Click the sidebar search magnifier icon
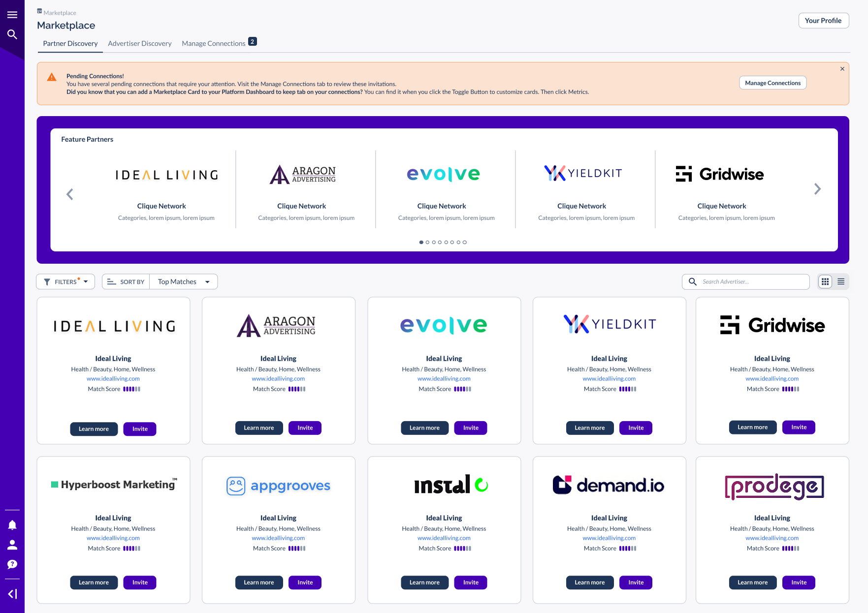The width and height of the screenshot is (868, 613). coord(12,34)
